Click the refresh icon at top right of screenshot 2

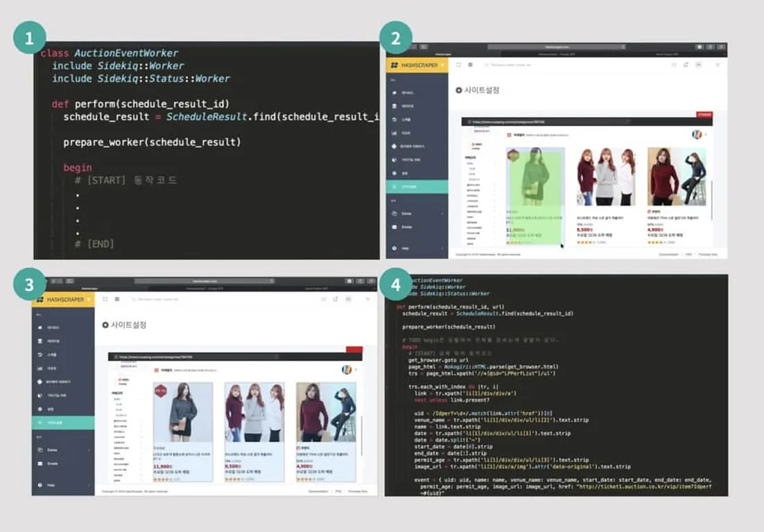[x=685, y=64]
